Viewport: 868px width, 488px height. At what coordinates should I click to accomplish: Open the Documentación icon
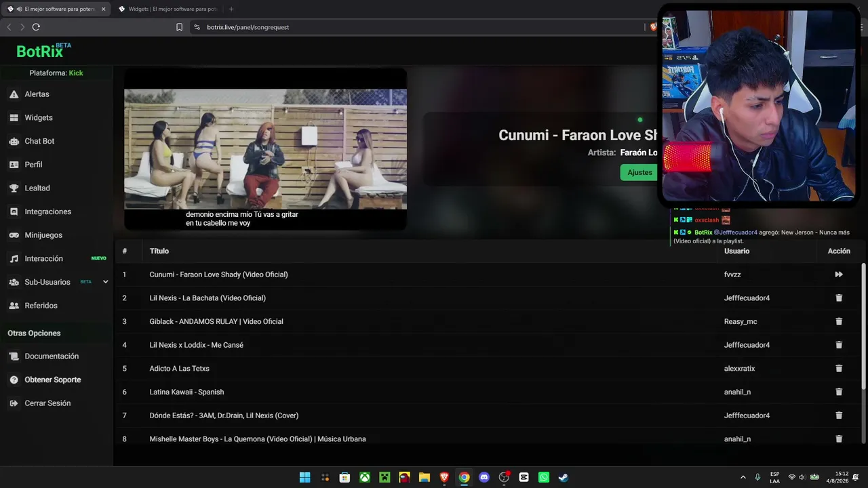point(14,357)
